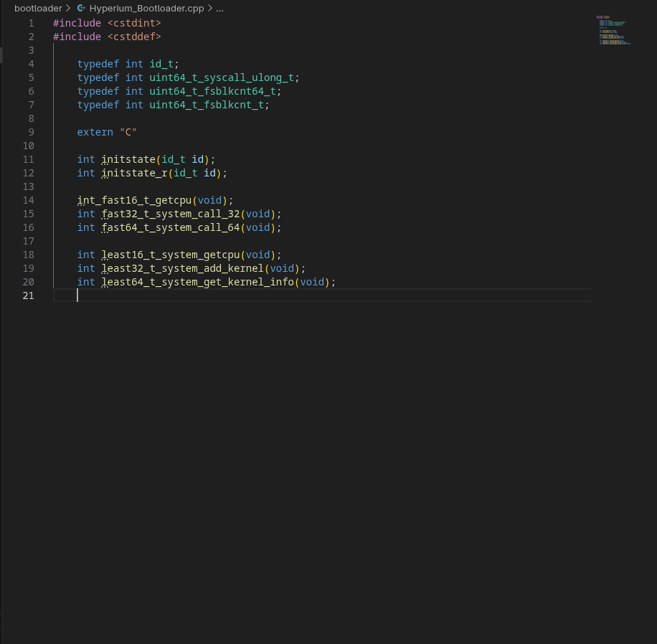Click the cstdint include header name
Viewport: 657px width, 644px height.
click(x=134, y=23)
